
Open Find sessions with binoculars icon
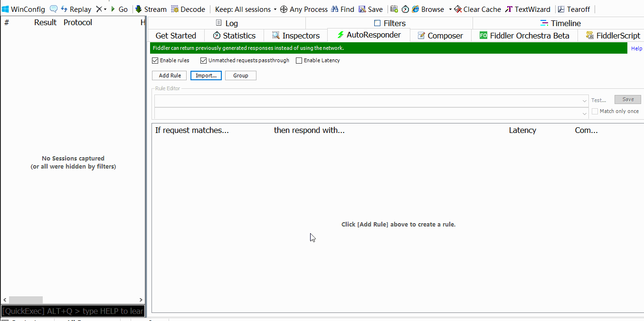point(335,9)
